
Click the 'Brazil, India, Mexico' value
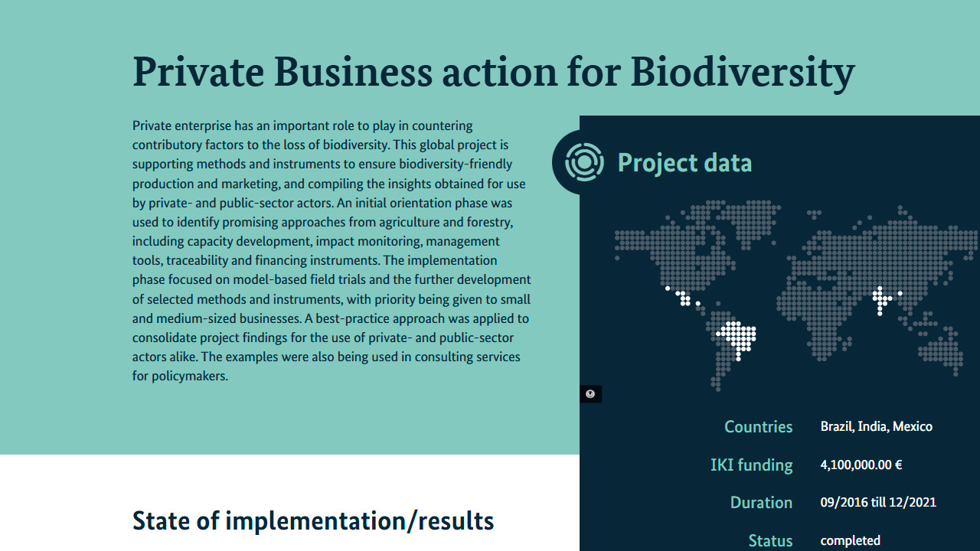point(876,427)
